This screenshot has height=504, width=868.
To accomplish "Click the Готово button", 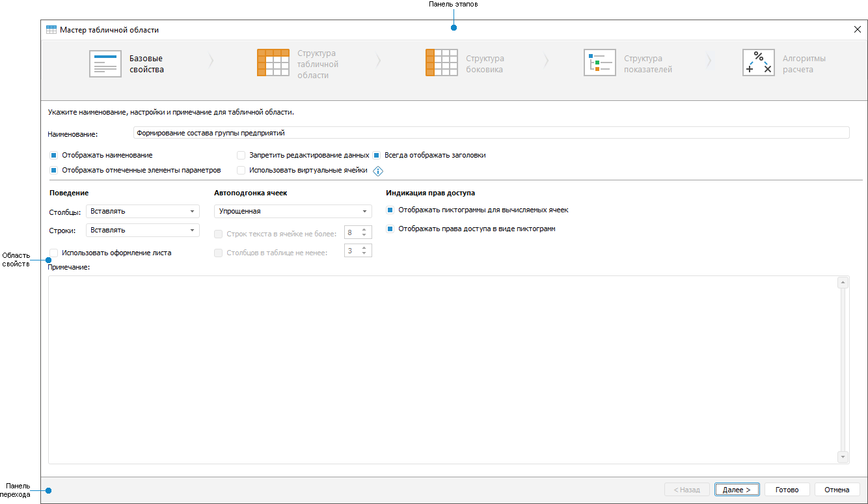I will coord(787,490).
